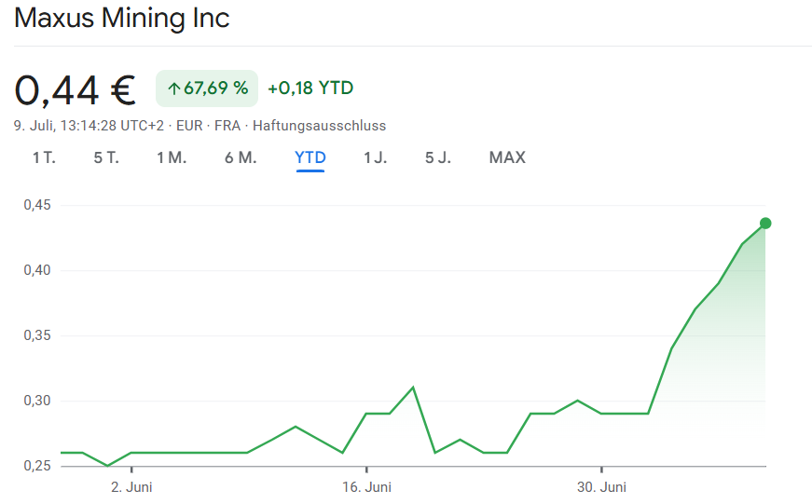Image resolution: width=812 pixels, height=504 pixels.
Task: Show the MAX time range
Action: coord(507,157)
